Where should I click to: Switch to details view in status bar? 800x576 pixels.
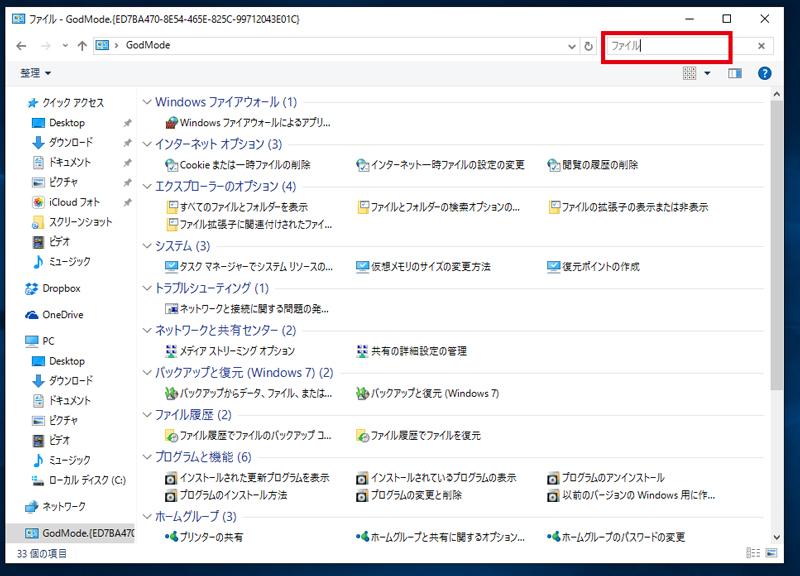(753, 553)
